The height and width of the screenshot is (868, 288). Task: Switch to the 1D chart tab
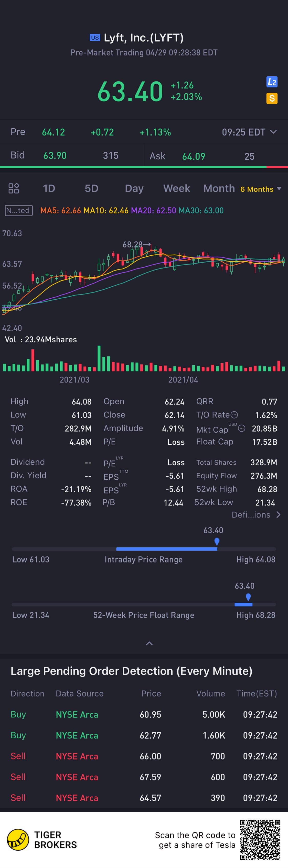(x=49, y=188)
